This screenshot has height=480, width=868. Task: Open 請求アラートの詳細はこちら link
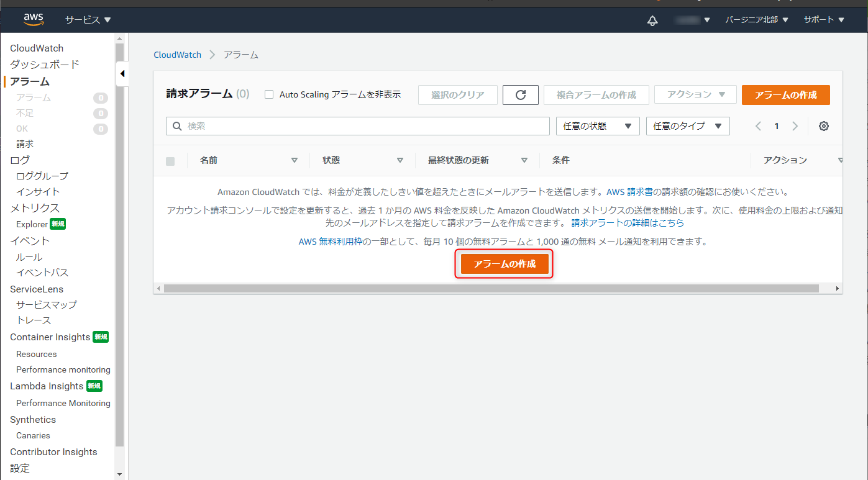[628, 222]
